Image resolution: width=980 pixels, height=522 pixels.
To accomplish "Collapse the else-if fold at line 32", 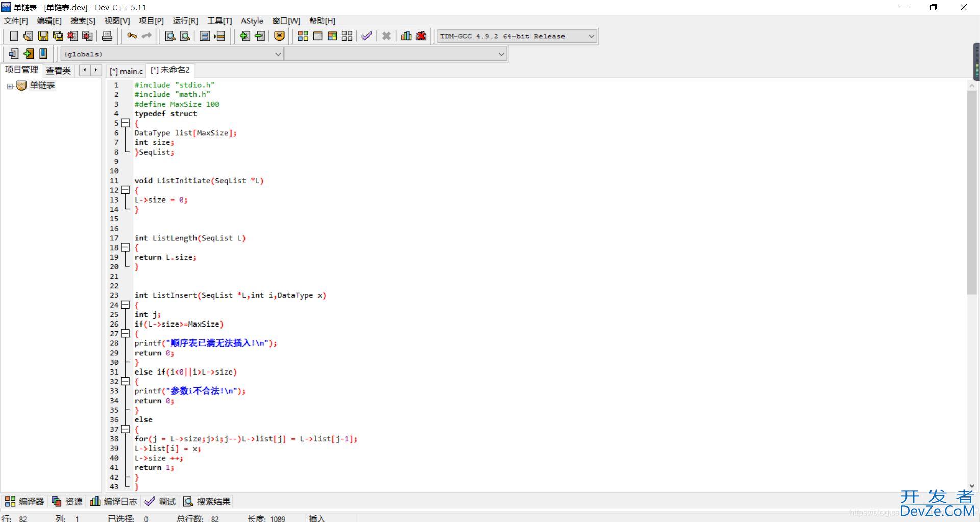I will tap(126, 381).
